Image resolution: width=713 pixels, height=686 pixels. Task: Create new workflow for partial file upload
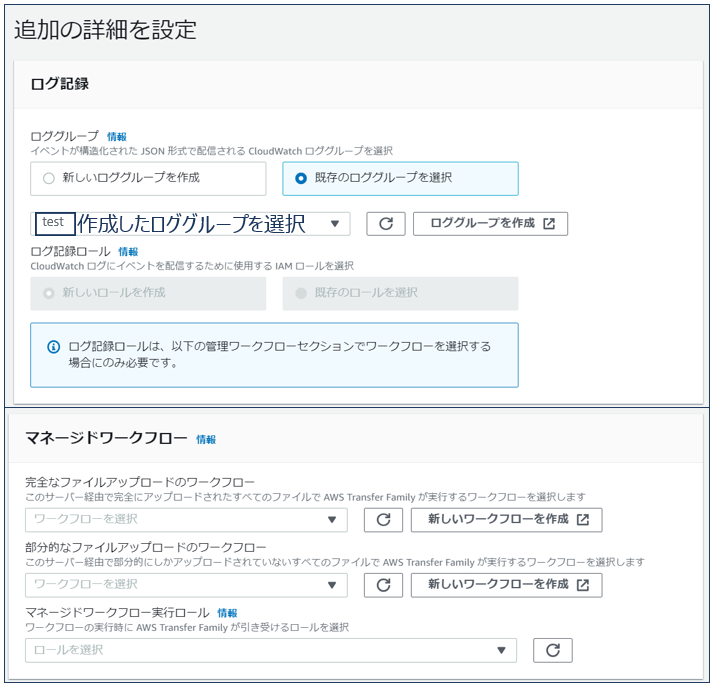coord(507,585)
